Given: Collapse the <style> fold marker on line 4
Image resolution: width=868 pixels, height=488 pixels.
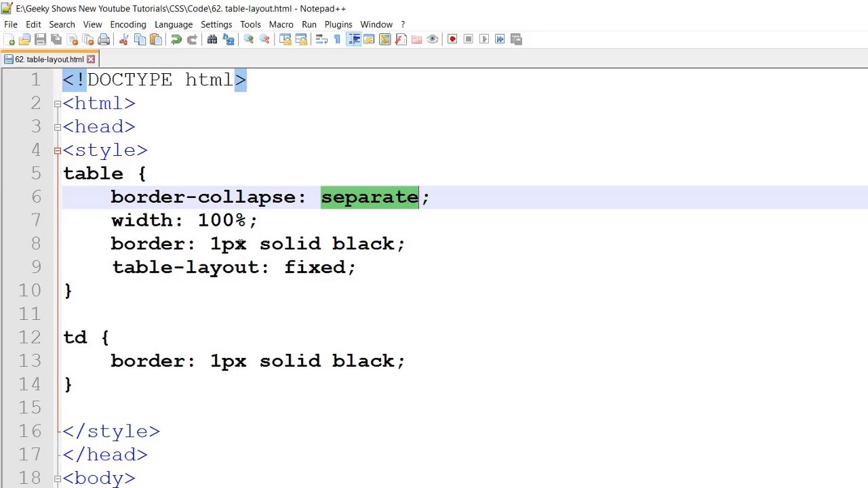Looking at the screenshot, I should pos(58,150).
